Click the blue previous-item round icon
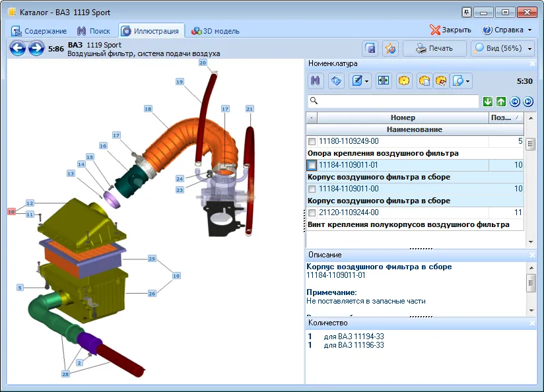 515,101
